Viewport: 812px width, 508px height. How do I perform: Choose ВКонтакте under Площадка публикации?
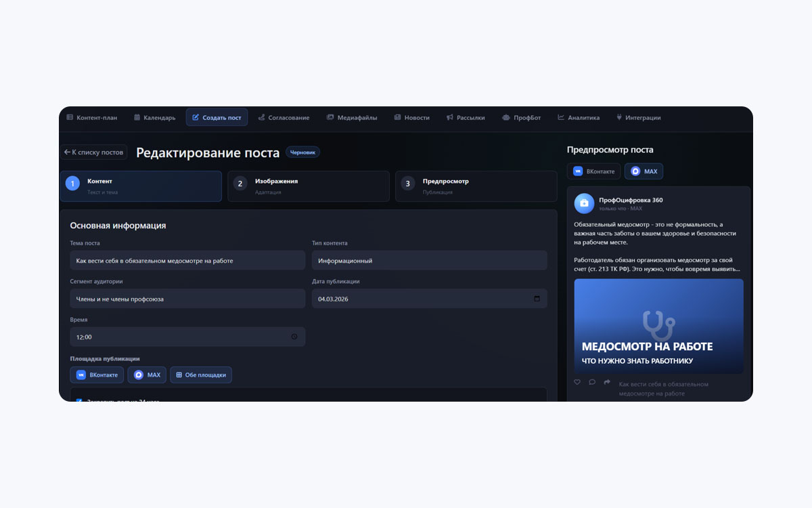pos(97,375)
